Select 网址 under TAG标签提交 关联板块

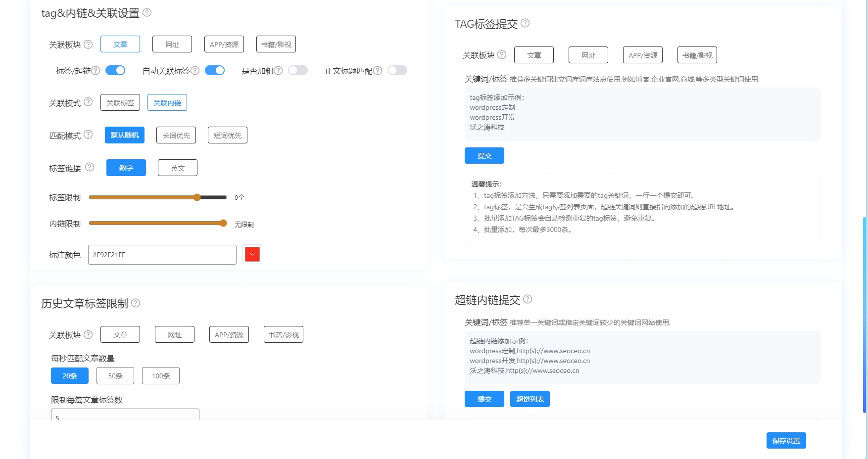(x=588, y=54)
